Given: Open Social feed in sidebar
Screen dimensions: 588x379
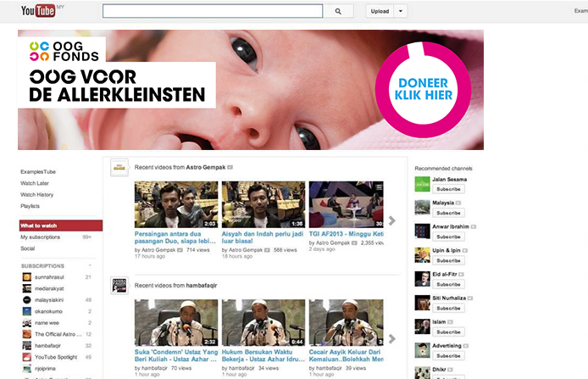Looking at the screenshot, I should point(27,248).
